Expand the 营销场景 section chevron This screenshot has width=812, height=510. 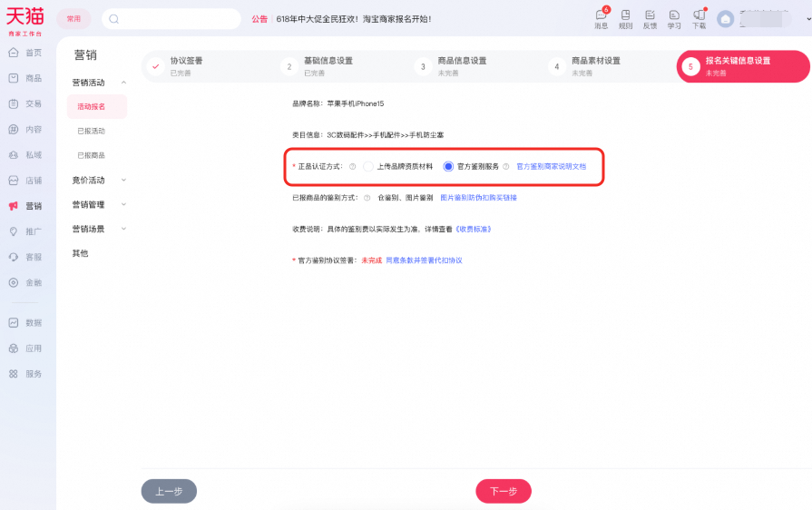[123, 229]
